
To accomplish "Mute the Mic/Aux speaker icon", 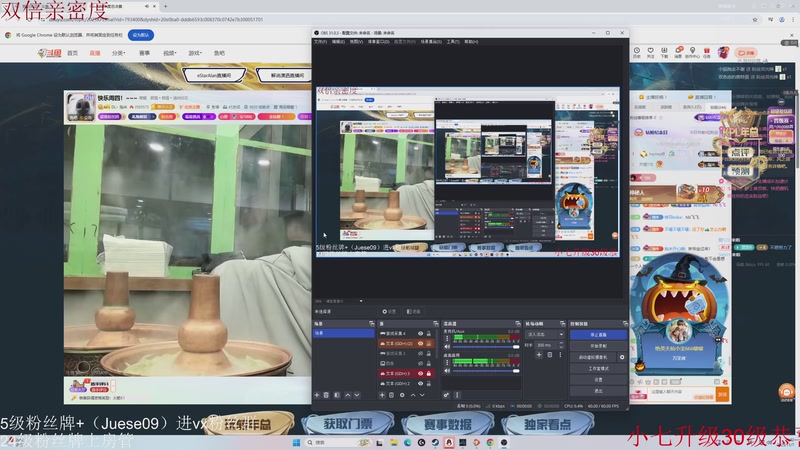I will coord(446,347).
